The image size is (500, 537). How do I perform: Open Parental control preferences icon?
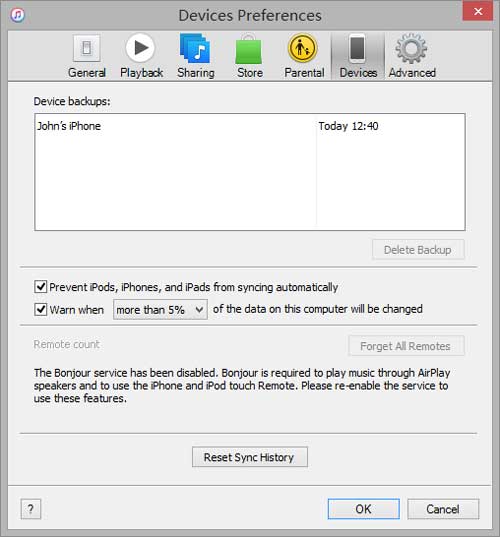[x=304, y=56]
